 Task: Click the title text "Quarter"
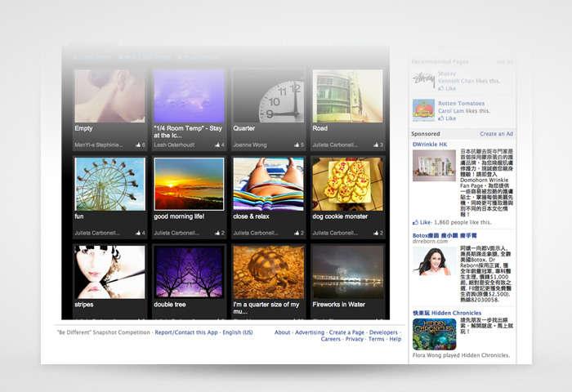(x=244, y=128)
